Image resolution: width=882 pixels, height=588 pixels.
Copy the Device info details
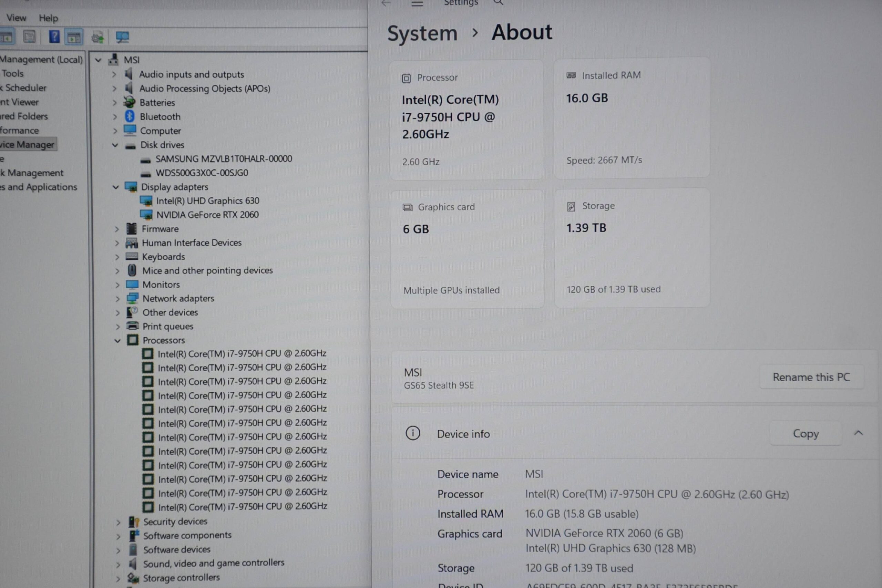click(x=806, y=433)
